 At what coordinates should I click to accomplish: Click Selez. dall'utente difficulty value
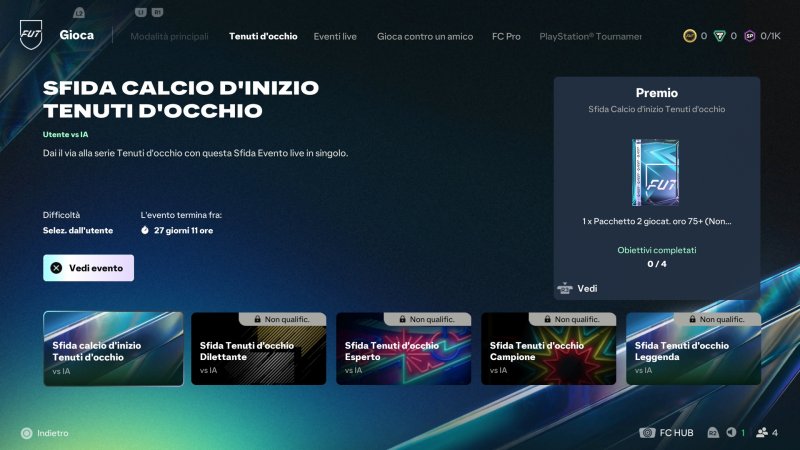point(78,230)
